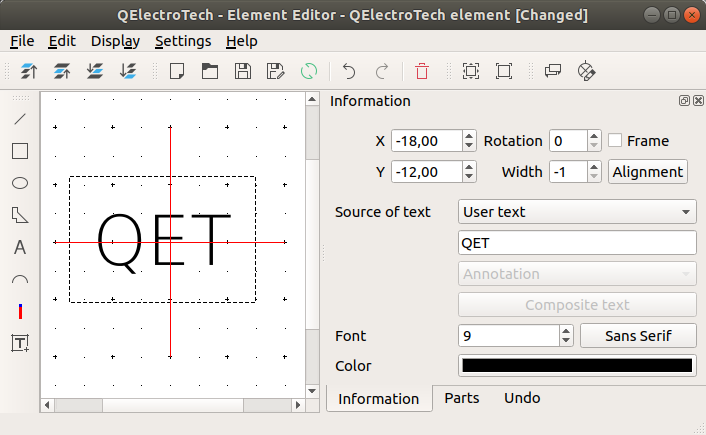706x435 pixels.
Task: Click the Sans Serif font button
Action: coord(638,335)
